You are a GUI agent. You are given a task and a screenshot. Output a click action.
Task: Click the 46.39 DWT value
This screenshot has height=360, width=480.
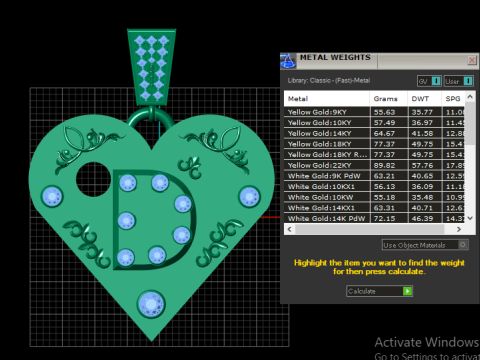click(x=422, y=219)
